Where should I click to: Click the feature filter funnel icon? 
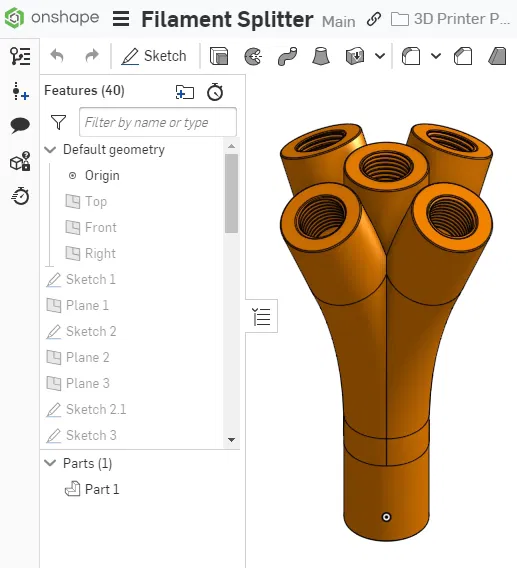pyautogui.click(x=58, y=122)
